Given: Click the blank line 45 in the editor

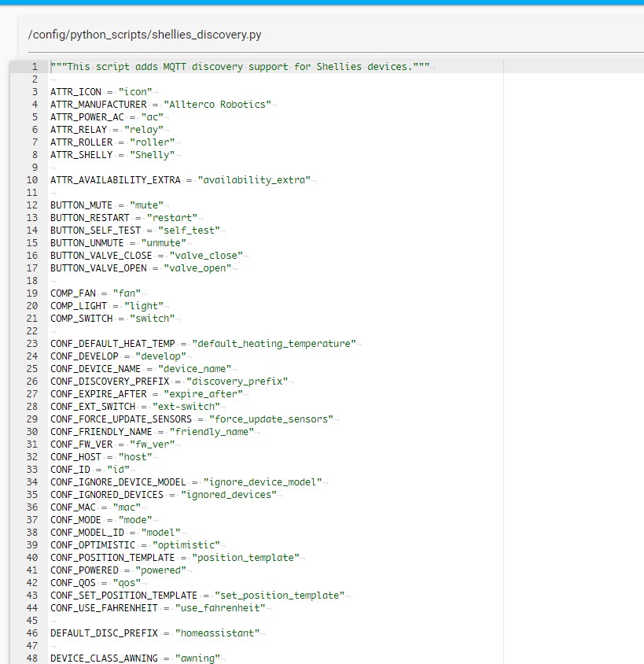Looking at the screenshot, I should [157, 620].
